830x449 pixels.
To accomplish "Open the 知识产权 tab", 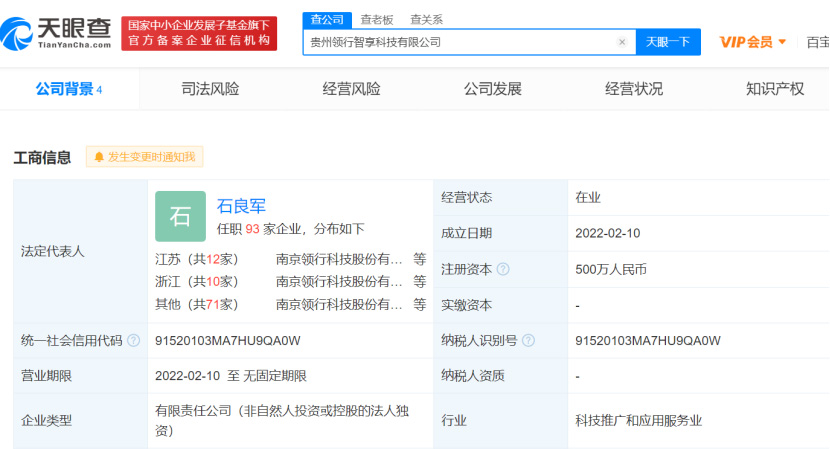I will (x=775, y=89).
